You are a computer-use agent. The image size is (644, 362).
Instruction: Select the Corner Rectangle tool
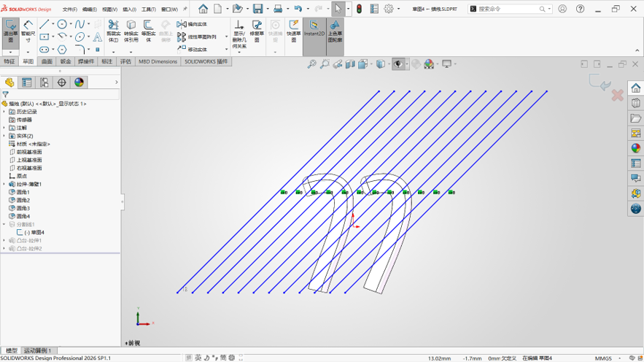(44, 37)
